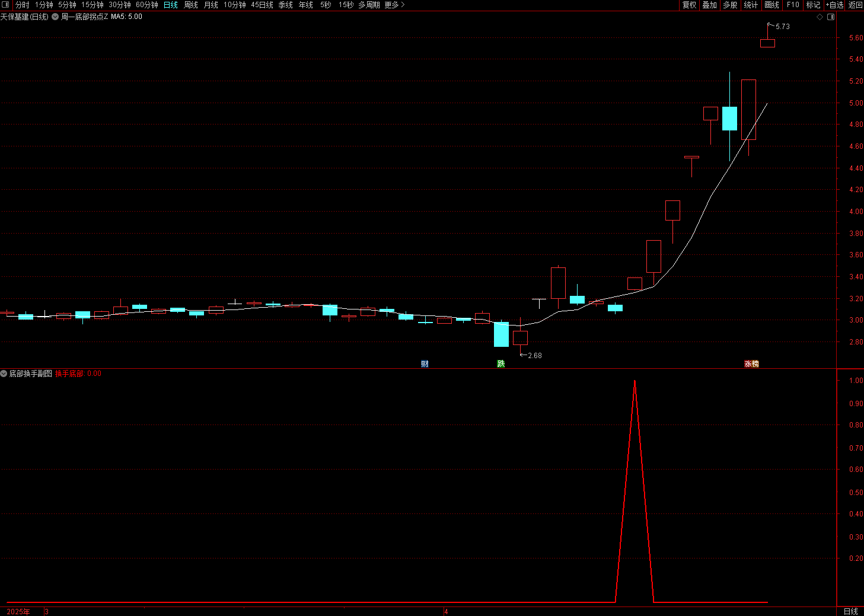Click the 日线 label at bottom right
This screenshot has height=616, width=864.
click(850, 611)
